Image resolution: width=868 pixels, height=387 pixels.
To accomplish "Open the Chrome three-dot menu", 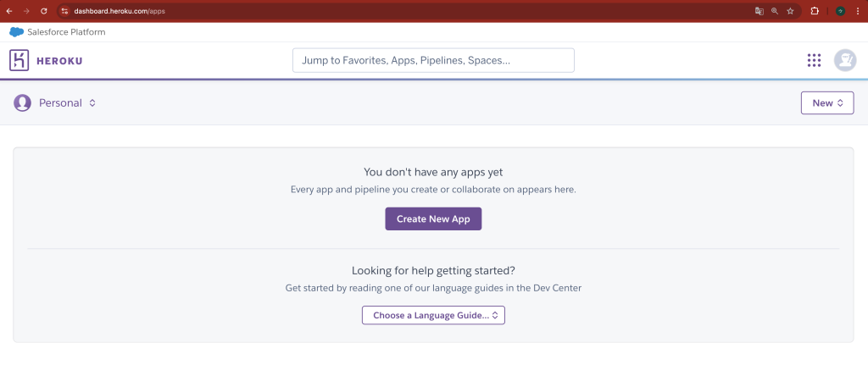I will tap(858, 11).
